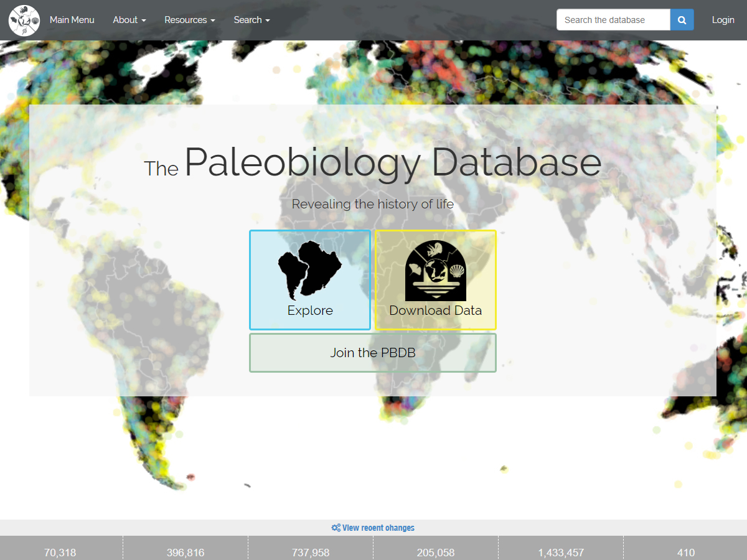Select the 396,816 statistic cell

pyautogui.click(x=186, y=552)
